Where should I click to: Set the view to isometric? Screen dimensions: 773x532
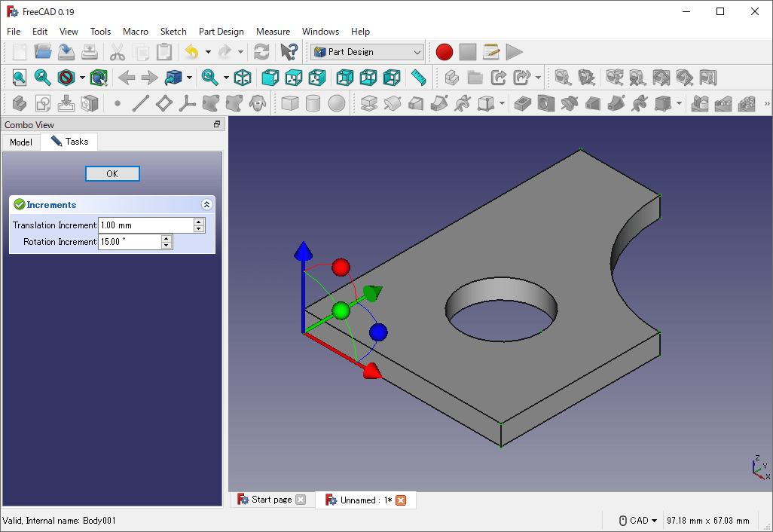pos(243,77)
